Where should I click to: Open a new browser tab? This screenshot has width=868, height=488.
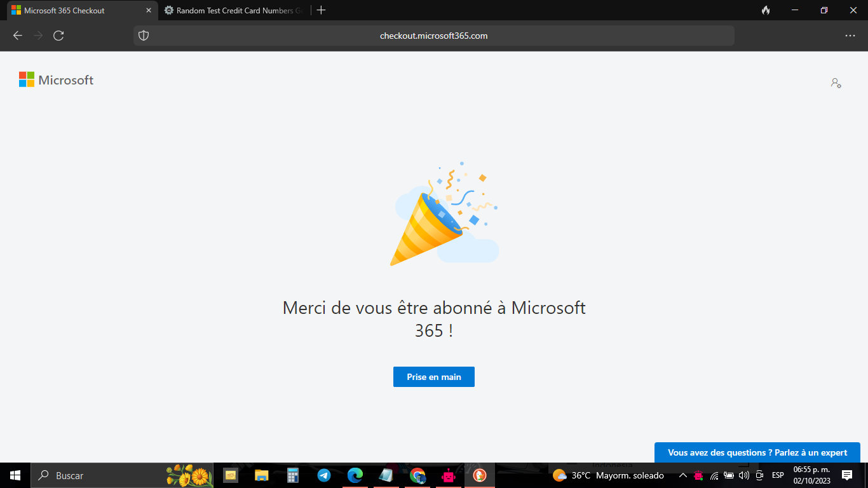pyautogui.click(x=322, y=10)
